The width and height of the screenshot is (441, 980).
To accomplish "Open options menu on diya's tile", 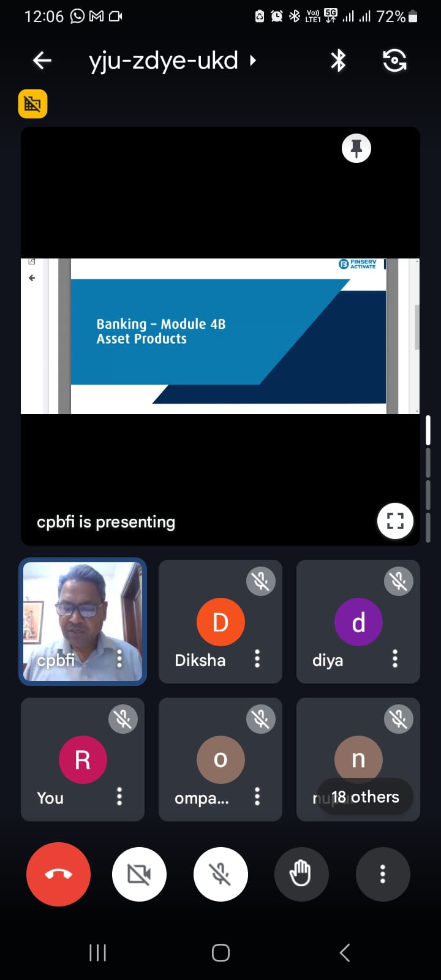I will coord(395,659).
